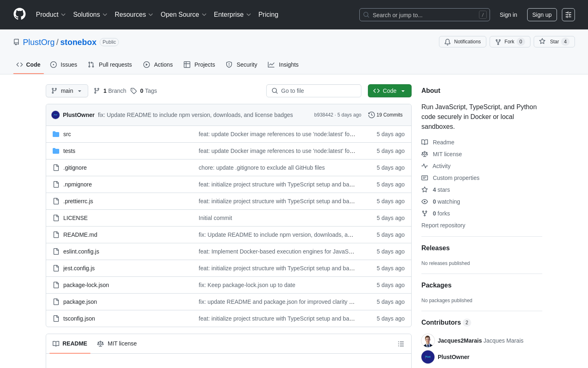Open the README.md file
Image resolution: width=588 pixels, height=368 pixels.
[x=80, y=235]
